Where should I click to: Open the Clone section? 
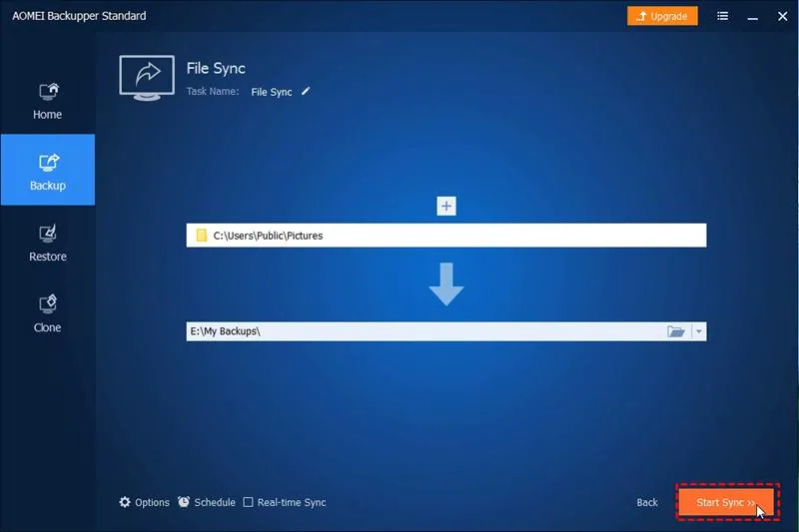point(47,313)
